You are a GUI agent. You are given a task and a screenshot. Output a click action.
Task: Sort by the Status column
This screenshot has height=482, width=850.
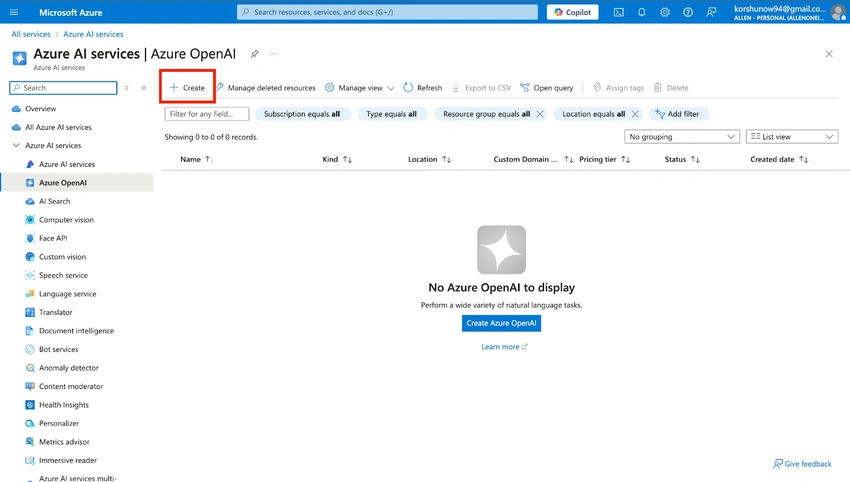pyautogui.click(x=682, y=159)
